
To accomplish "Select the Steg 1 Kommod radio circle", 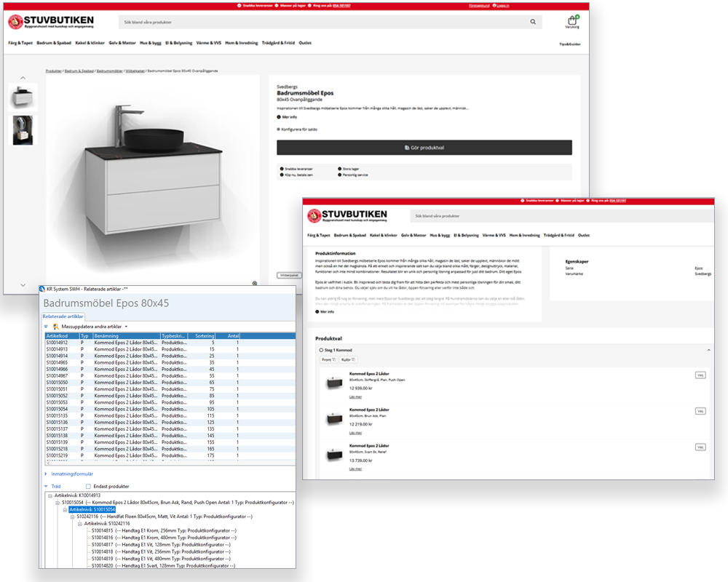I will tap(321, 350).
